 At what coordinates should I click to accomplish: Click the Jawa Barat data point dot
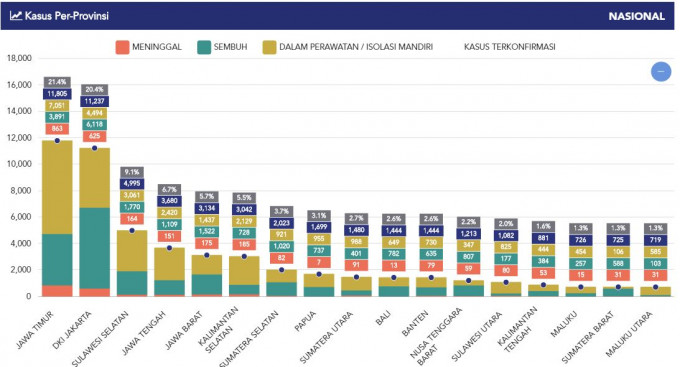coord(207,255)
